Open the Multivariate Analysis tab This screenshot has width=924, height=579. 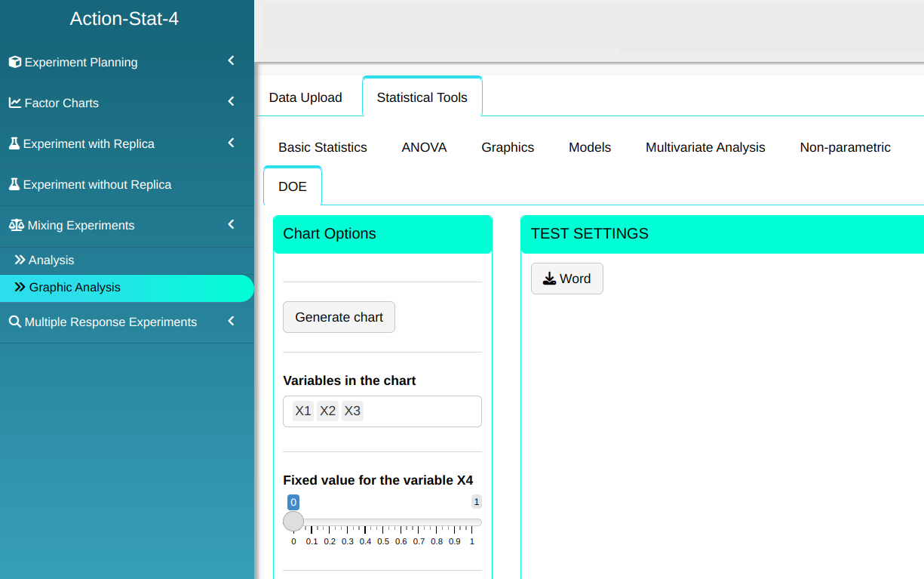(705, 147)
